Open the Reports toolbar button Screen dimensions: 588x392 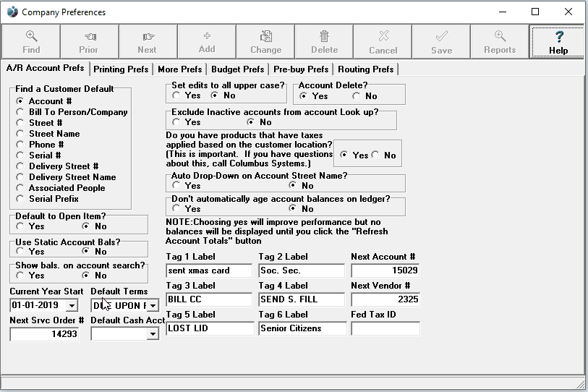tap(500, 42)
